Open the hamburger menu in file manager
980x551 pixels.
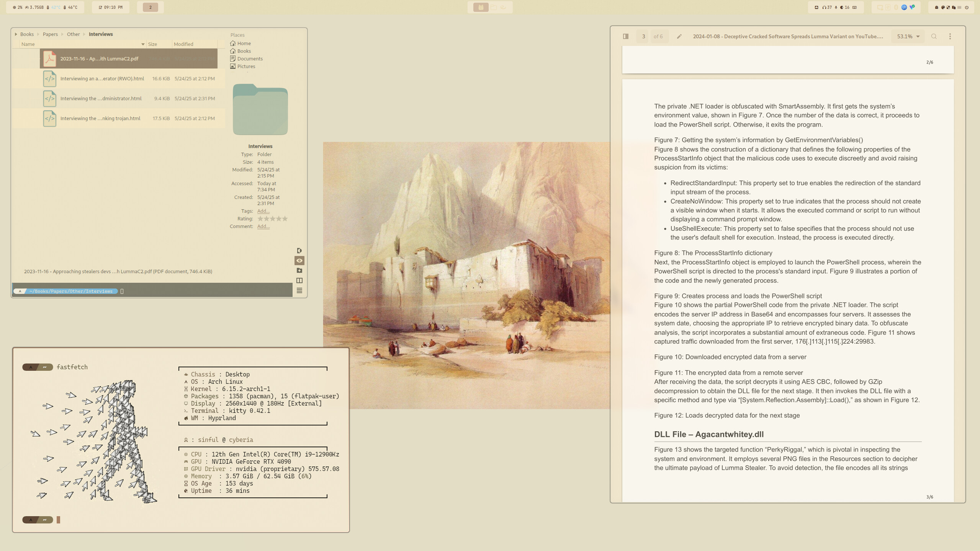(299, 290)
